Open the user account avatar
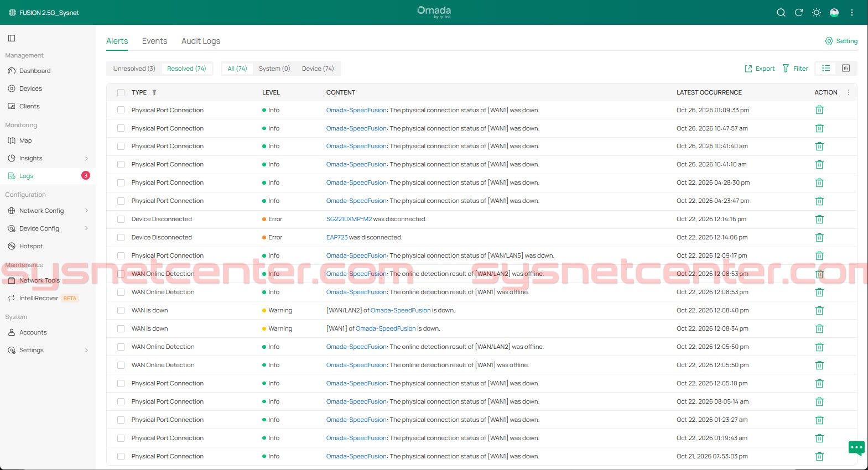 834,13
